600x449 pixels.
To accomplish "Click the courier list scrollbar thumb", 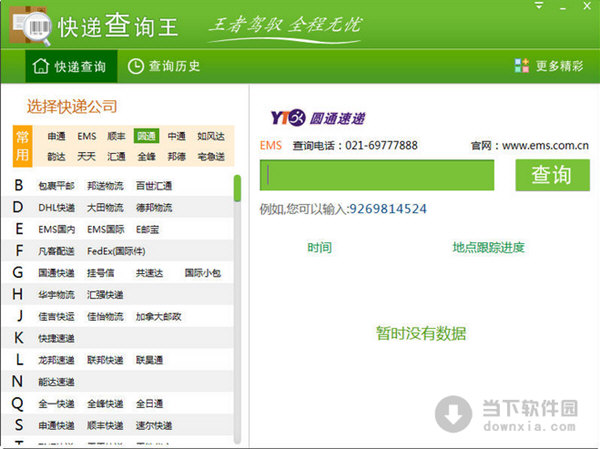I will 238,188.
